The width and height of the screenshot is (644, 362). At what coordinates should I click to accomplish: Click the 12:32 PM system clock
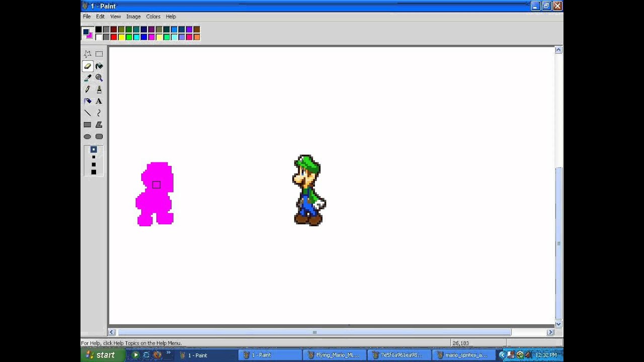pos(546,355)
